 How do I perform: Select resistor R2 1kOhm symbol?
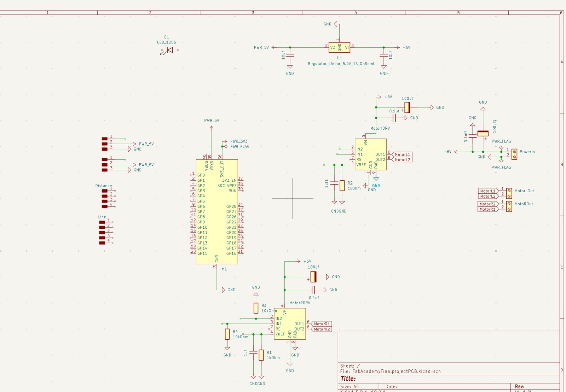pos(342,185)
